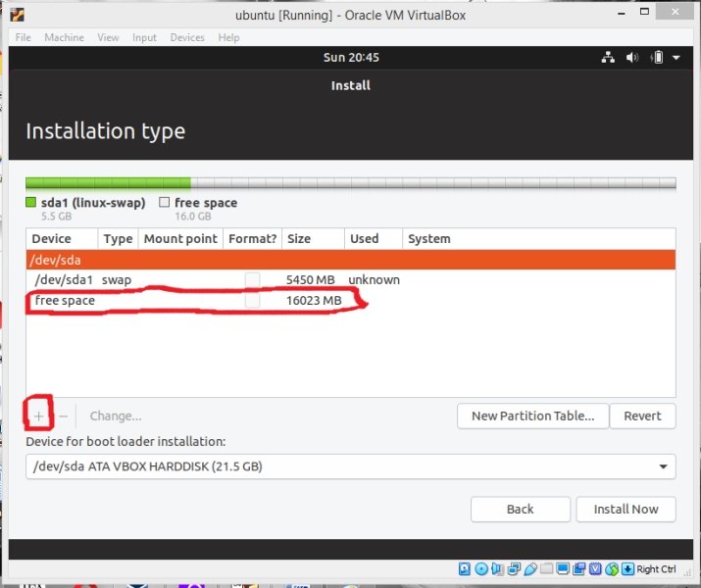Click the 5450 MB size value

(310, 279)
